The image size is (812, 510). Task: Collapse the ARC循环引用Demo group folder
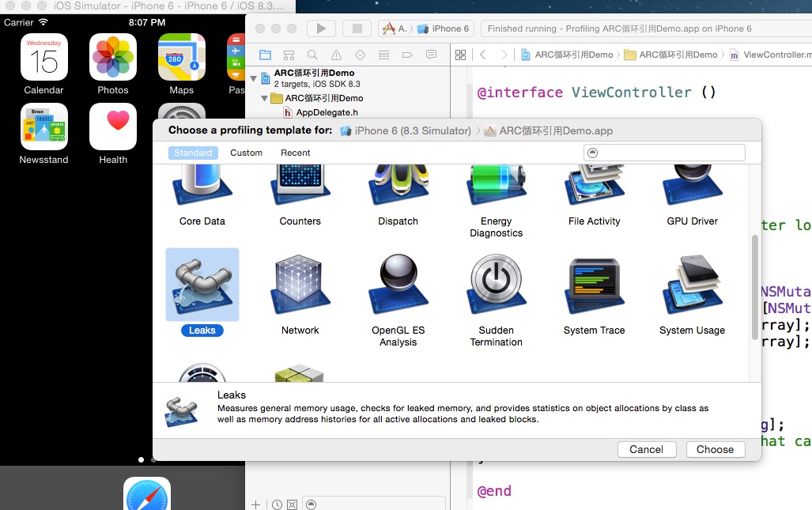[x=264, y=98]
